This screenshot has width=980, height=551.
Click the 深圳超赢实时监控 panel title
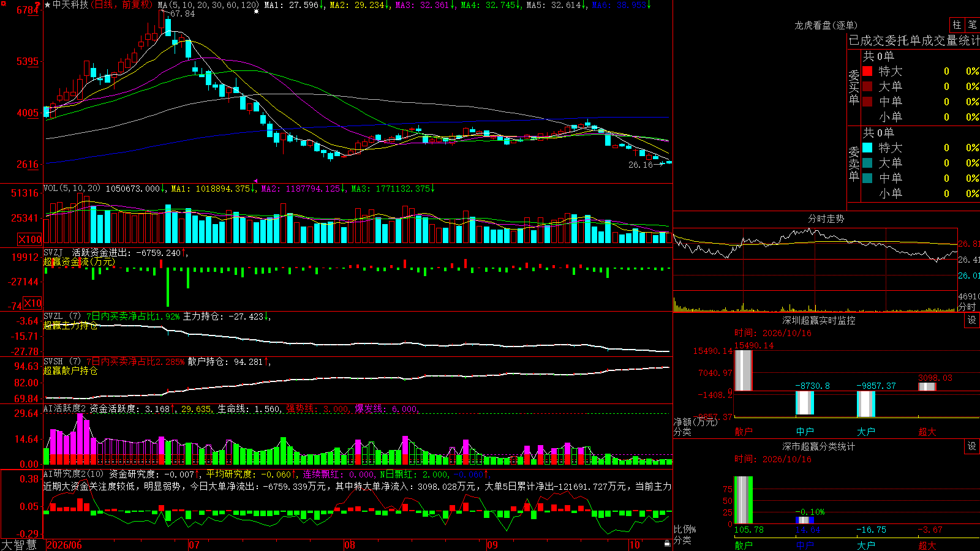pyautogui.click(x=818, y=320)
